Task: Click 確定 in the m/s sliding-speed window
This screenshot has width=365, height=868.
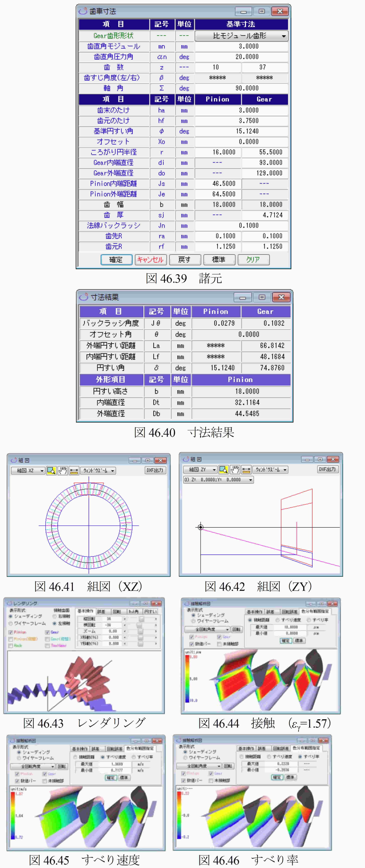Action: 111,778
